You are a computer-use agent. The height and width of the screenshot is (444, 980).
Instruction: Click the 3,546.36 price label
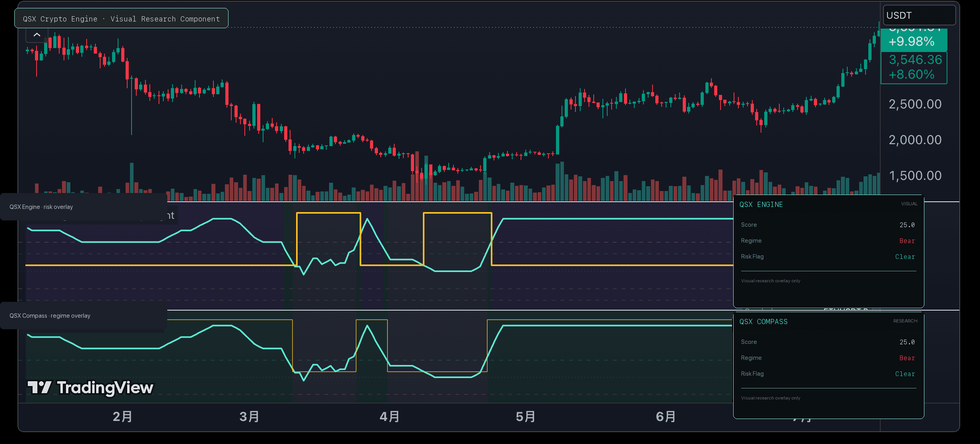pyautogui.click(x=915, y=60)
